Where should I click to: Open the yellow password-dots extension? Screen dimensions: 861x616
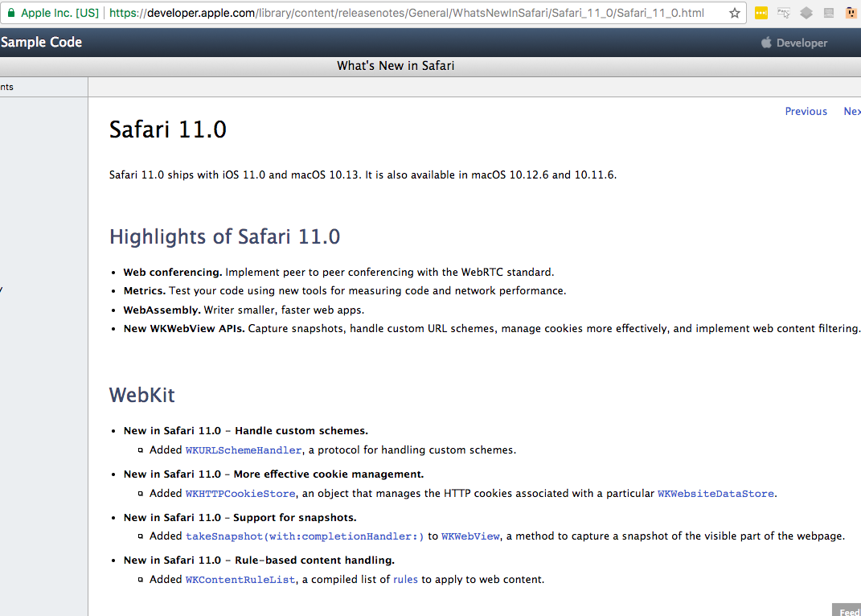[x=761, y=13]
